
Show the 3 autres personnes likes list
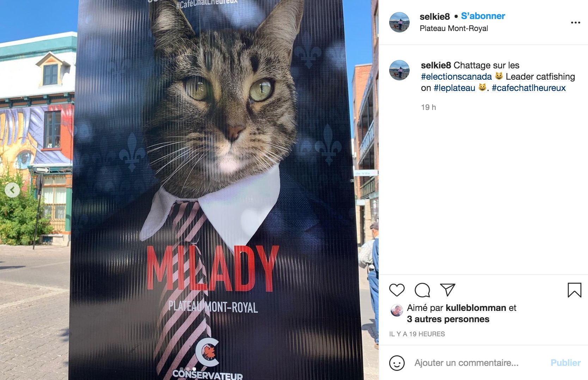(x=448, y=319)
